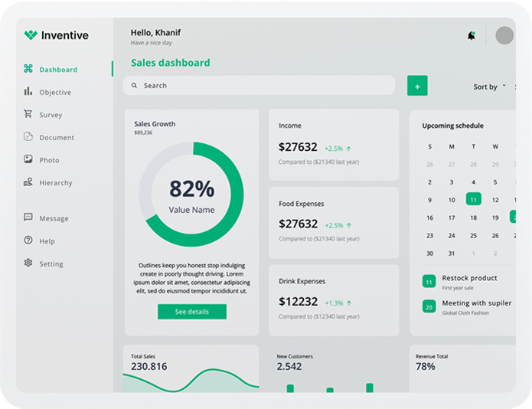Select the highlighted date 11 in calendar
Viewport: 532px width, 409px height.
coord(473,199)
